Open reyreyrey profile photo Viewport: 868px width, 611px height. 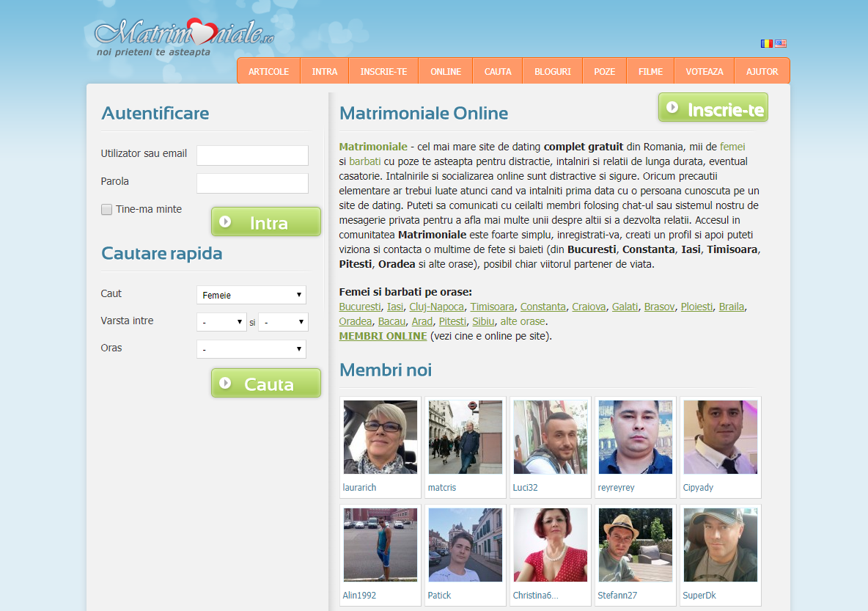coord(636,437)
